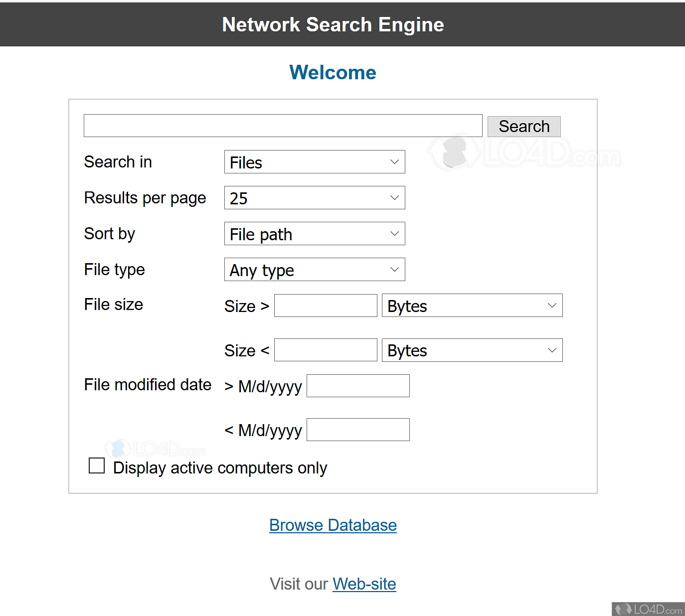Select Files in the Search in selector
This screenshot has width=685, height=616.
click(314, 162)
